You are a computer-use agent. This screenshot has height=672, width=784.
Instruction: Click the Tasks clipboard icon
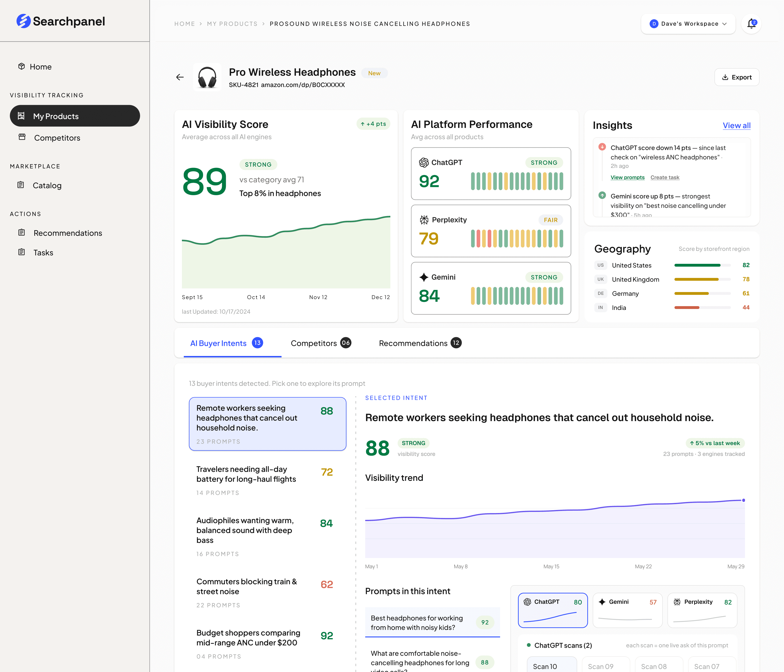[x=22, y=252]
